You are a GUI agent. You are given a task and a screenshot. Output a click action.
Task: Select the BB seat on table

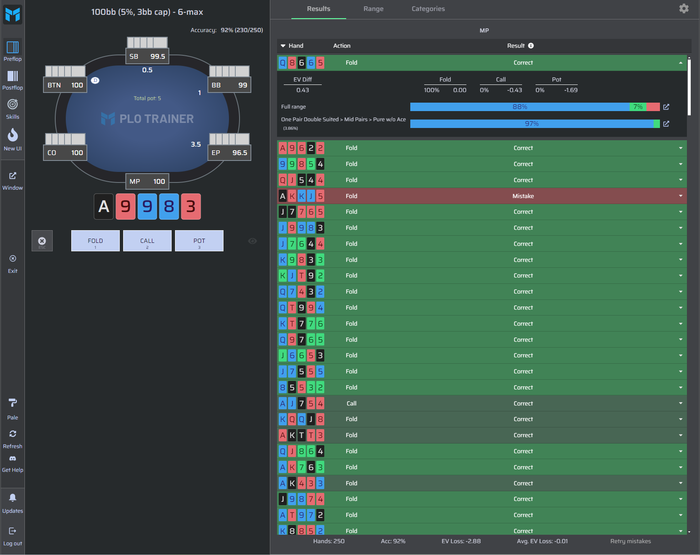click(x=229, y=85)
